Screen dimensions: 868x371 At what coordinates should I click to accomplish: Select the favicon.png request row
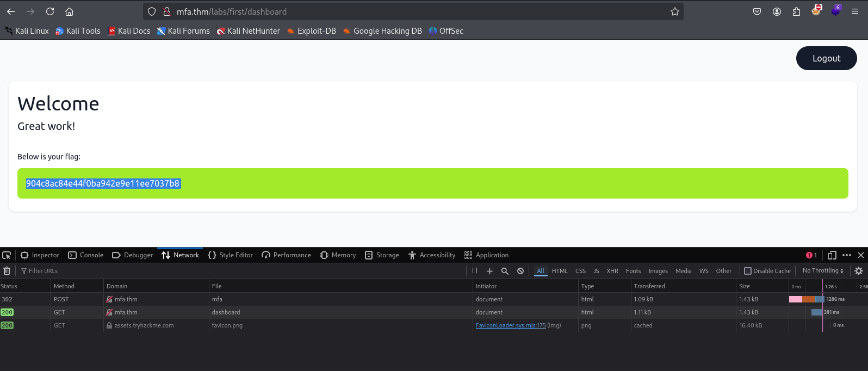point(434,325)
